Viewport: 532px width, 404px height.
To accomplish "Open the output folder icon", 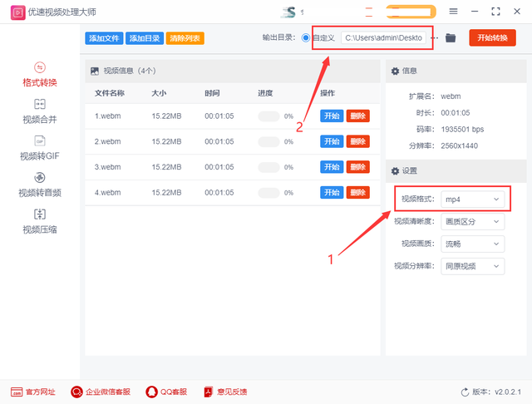I will tap(451, 37).
